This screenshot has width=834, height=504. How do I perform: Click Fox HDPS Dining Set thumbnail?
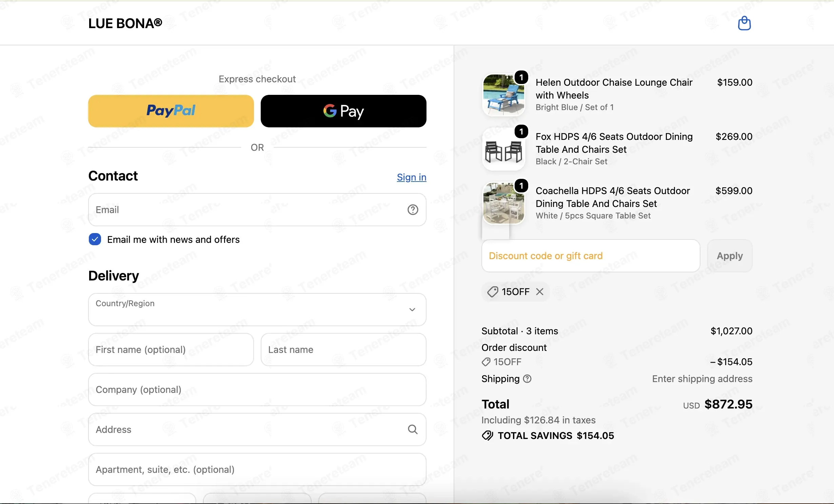503,149
